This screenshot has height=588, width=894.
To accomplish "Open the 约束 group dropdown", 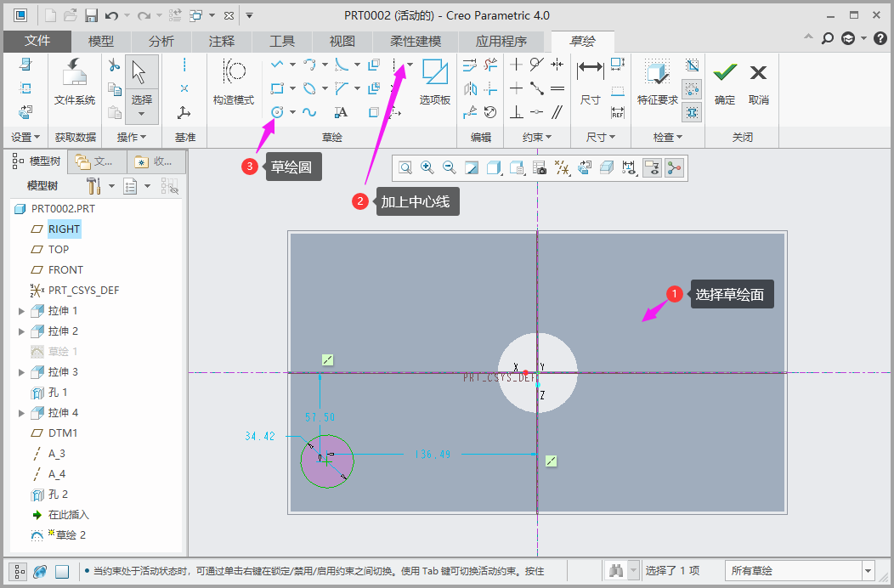I will [537, 137].
